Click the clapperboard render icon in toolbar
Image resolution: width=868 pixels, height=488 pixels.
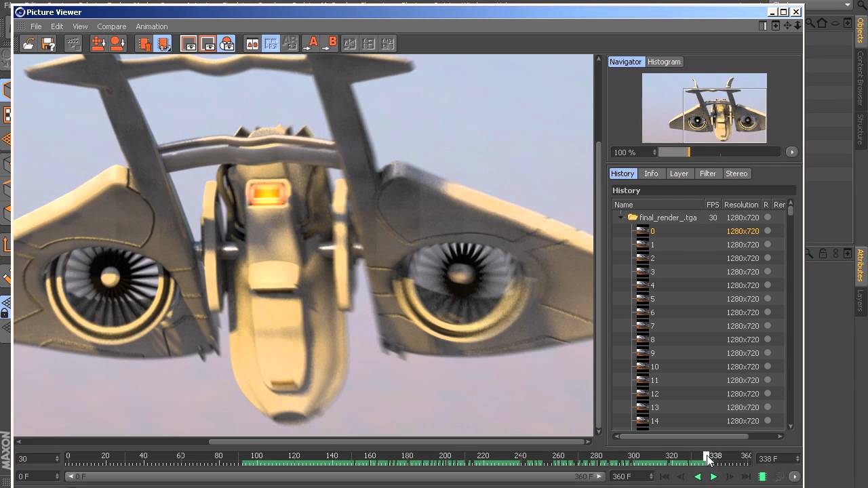coord(73,44)
